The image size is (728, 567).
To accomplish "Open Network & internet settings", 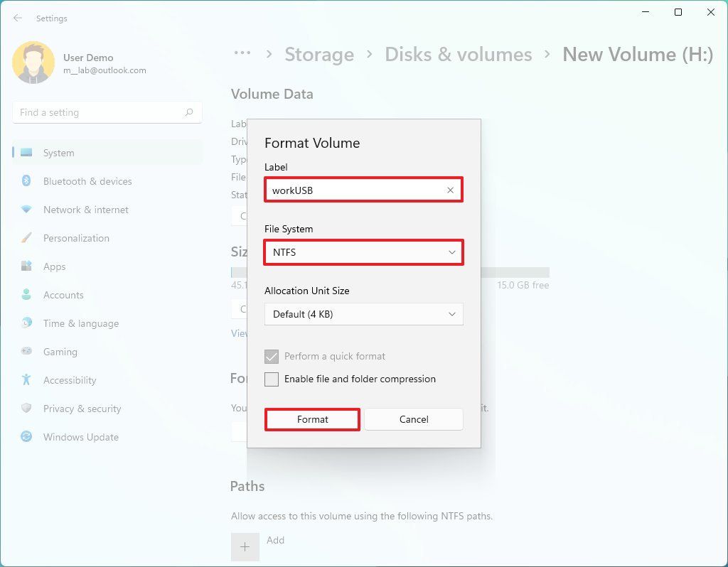I will pyautogui.click(x=86, y=210).
